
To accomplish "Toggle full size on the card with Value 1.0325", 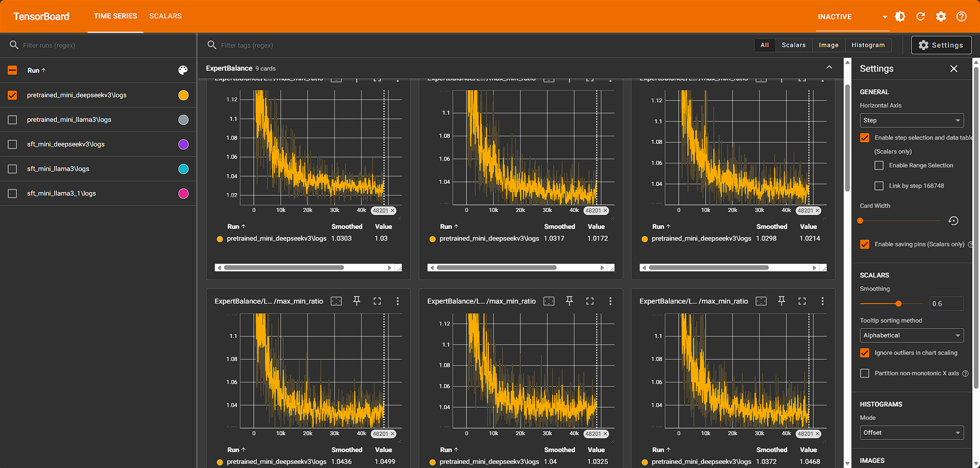I will (590, 301).
